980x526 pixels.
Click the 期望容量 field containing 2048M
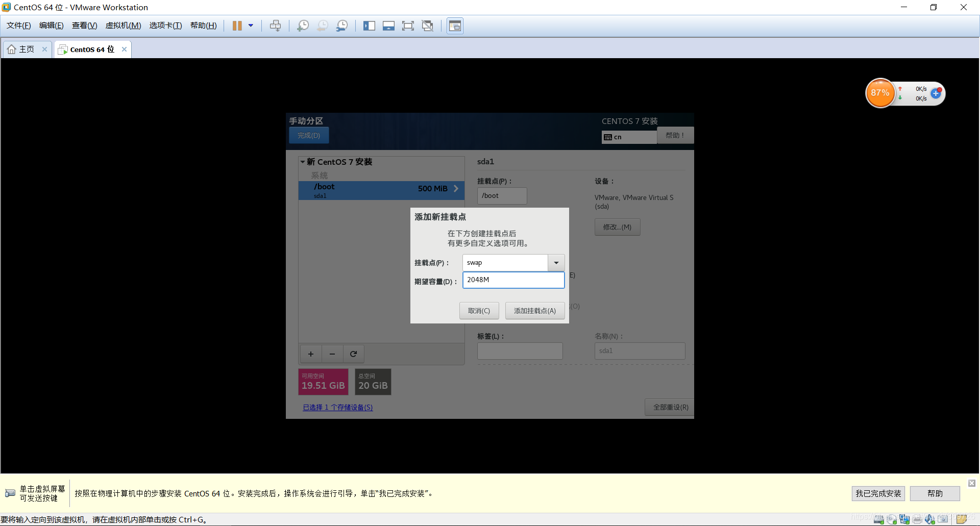(513, 280)
